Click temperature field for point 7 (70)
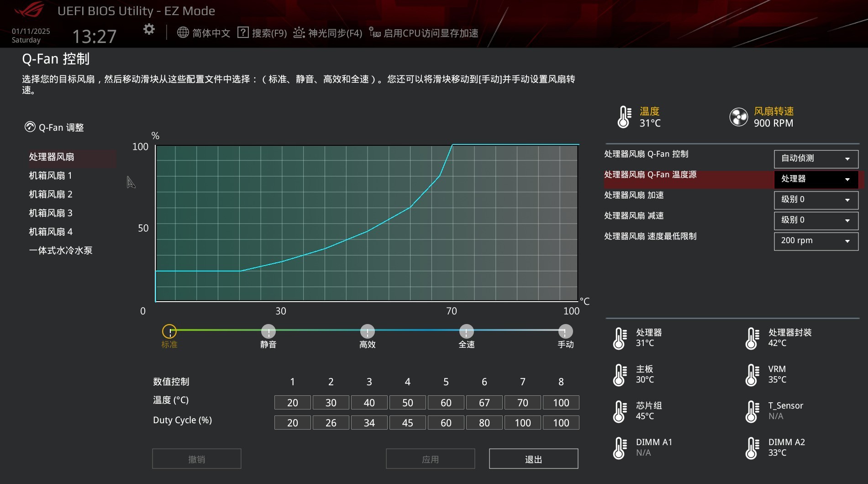 pyautogui.click(x=523, y=403)
